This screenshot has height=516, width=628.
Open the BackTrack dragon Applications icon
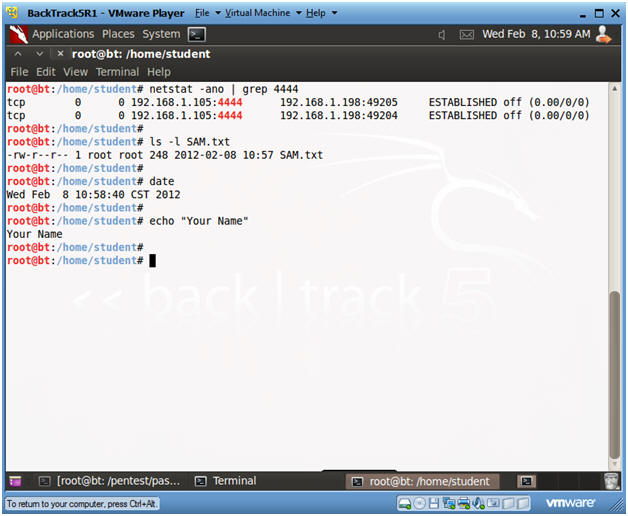(19, 34)
